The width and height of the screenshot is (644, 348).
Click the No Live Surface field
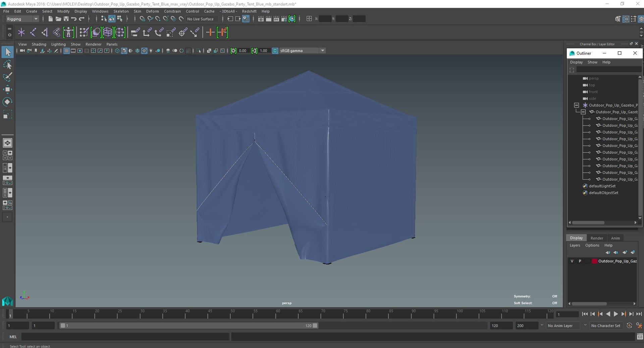point(202,19)
